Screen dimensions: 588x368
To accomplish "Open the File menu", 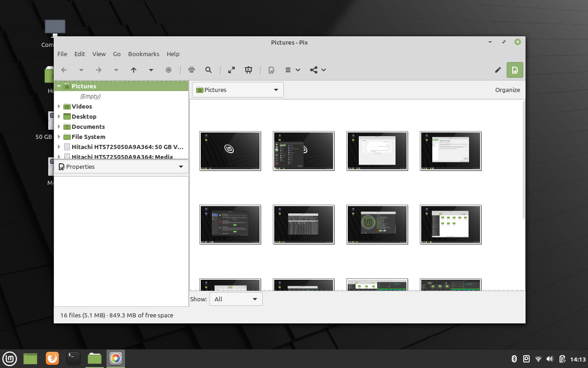I will (x=62, y=54).
